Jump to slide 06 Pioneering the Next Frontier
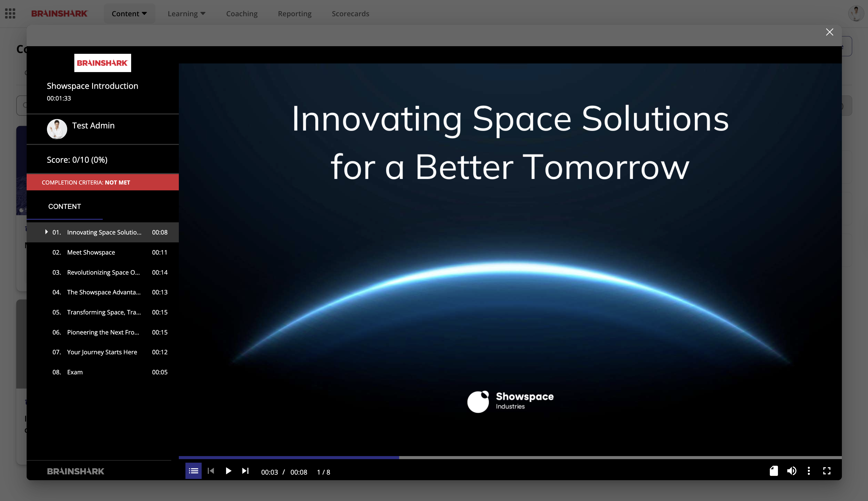This screenshot has height=501, width=868. coord(102,332)
